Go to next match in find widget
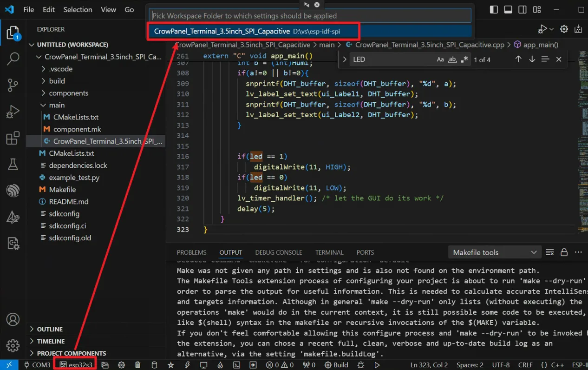 (532, 59)
